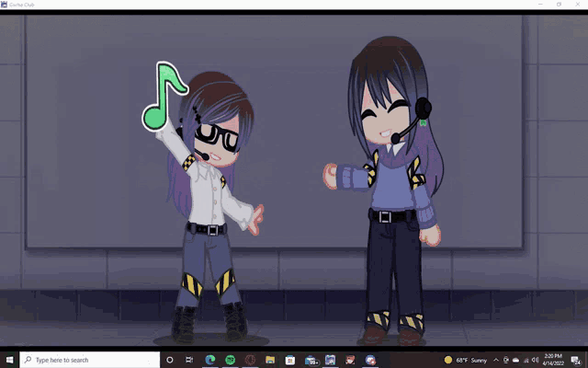
Task: Open the volume speaker tray icon
Action: [536, 360]
